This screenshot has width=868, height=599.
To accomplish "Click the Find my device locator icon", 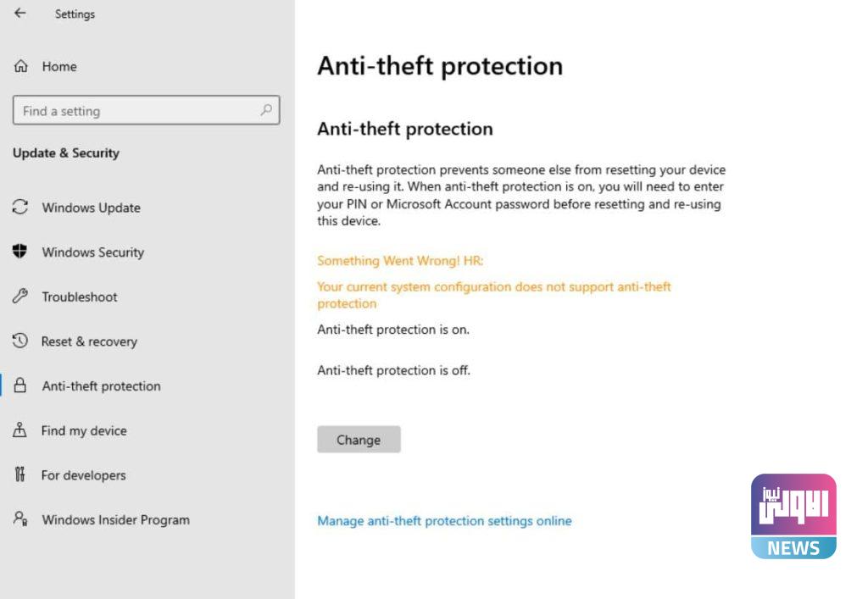I will (x=19, y=430).
